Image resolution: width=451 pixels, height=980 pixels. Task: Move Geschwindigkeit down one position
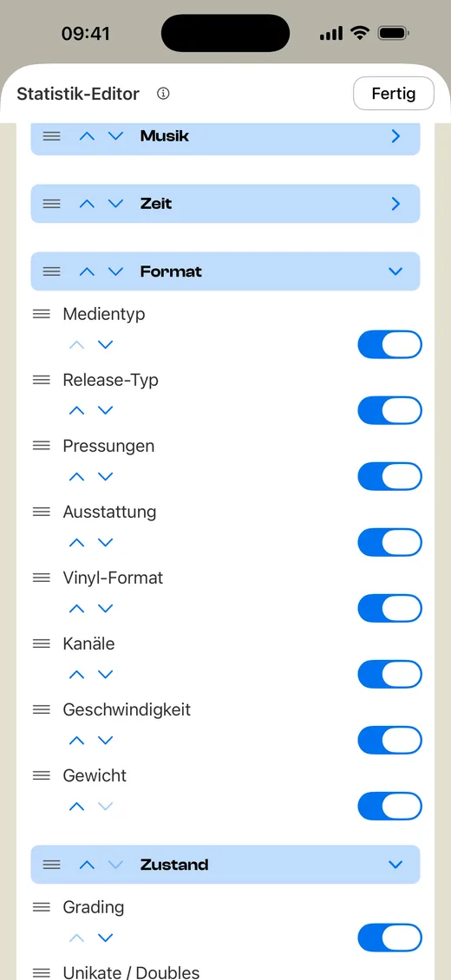[x=106, y=741]
